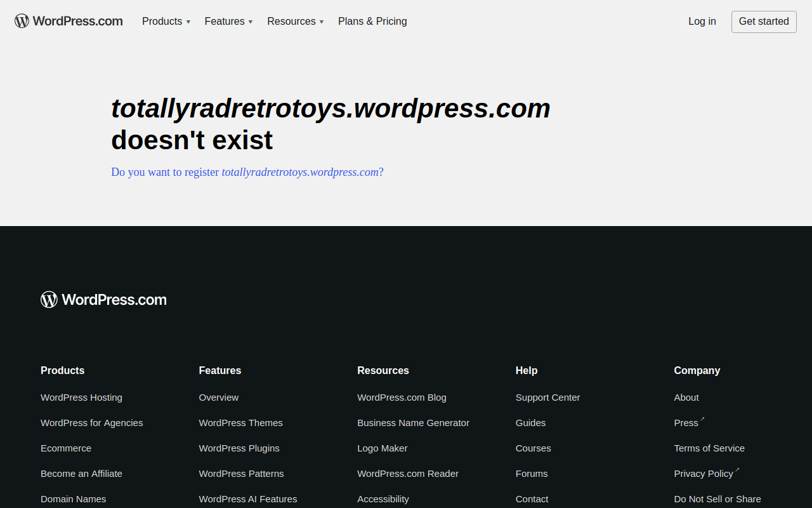Click the footer Products column heading
Viewport: 812px width, 508px height.
click(x=63, y=371)
